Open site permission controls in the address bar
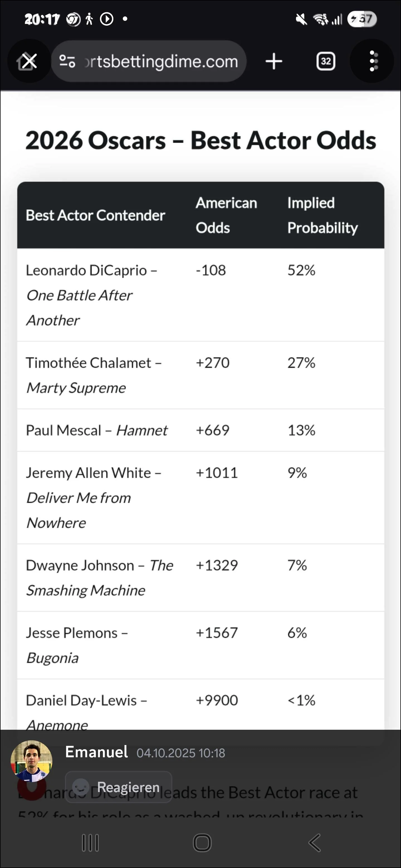Image resolution: width=401 pixels, height=868 pixels. [x=67, y=61]
